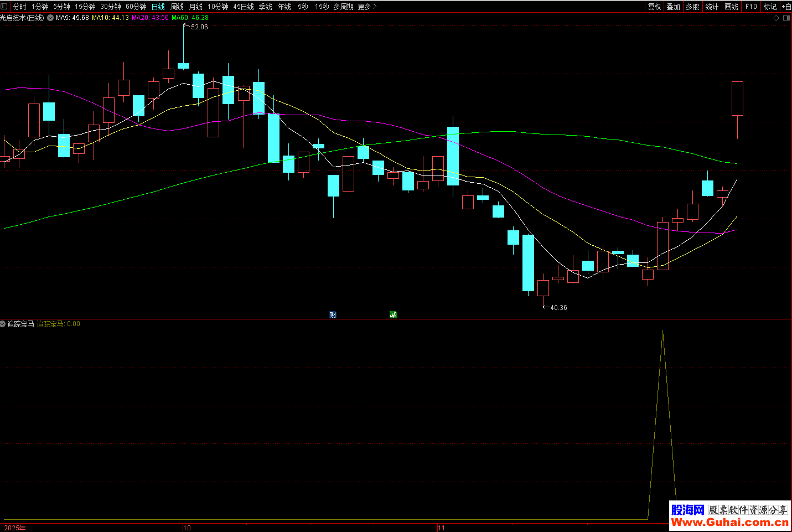The image size is (792, 532).
Task: Expand the 追踪宝马 indicator dropdown arrow
Action: pos(3,324)
